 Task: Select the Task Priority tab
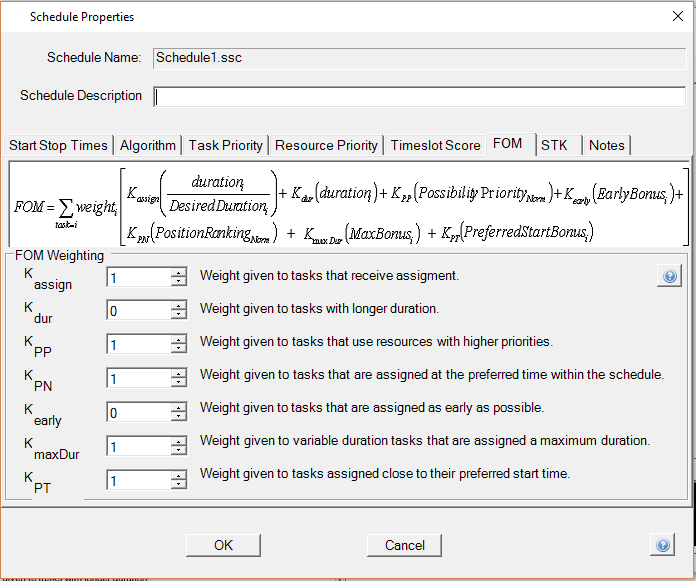pos(225,145)
